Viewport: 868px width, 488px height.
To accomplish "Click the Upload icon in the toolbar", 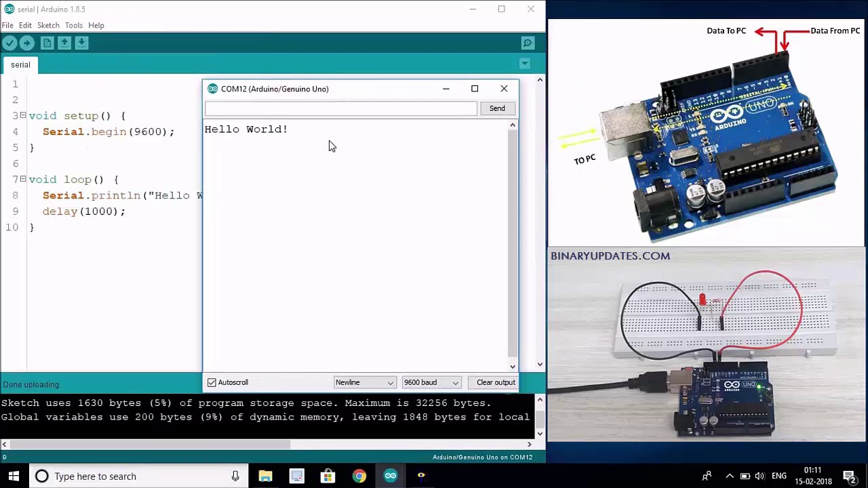I will (x=26, y=43).
